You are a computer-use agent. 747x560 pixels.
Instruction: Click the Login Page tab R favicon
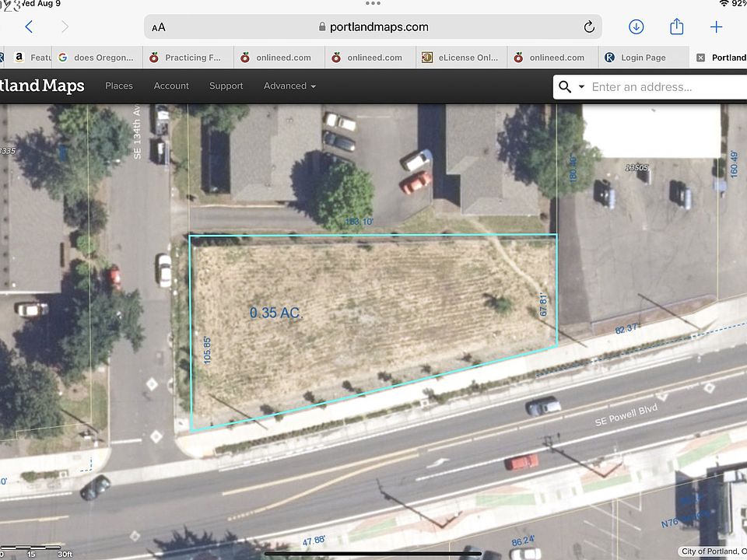click(x=609, y=58)
